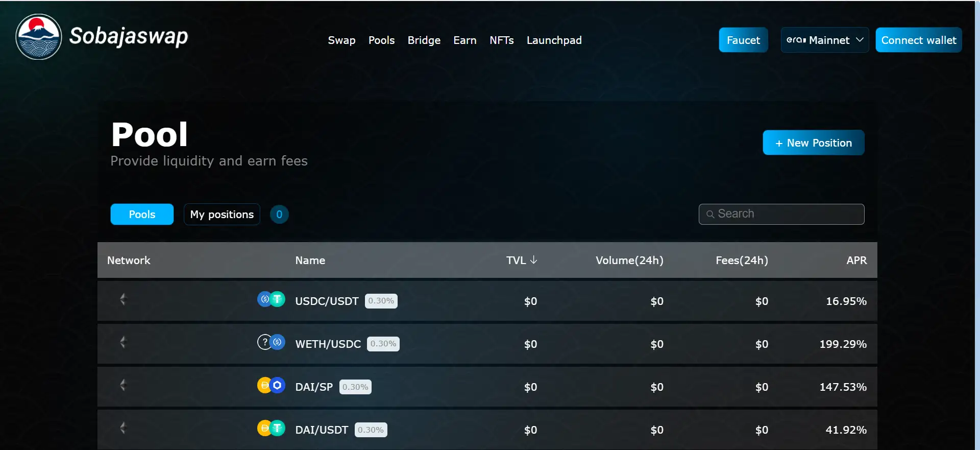
Task: Click the Sobajaswap Mount Fuji logo
Action: [39, 37]
